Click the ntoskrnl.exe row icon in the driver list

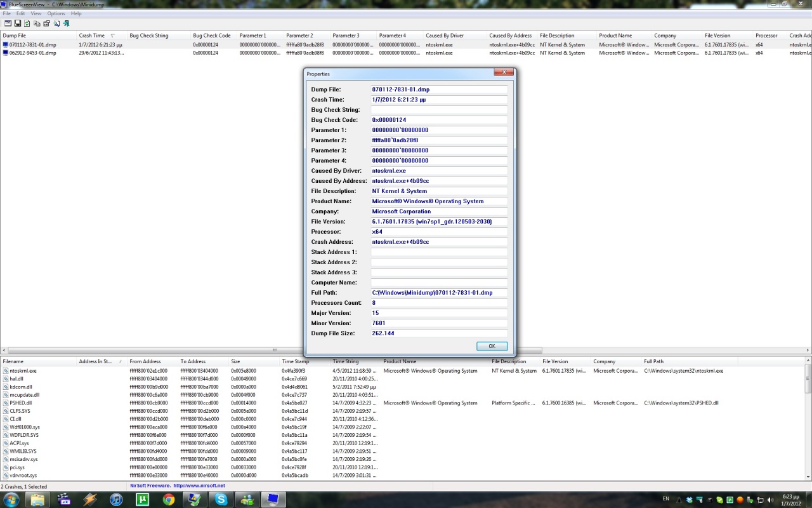coord(6,371)
